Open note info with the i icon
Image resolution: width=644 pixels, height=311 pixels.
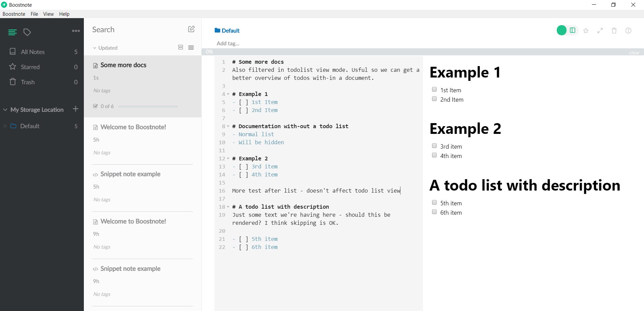(x=629, y=31)
